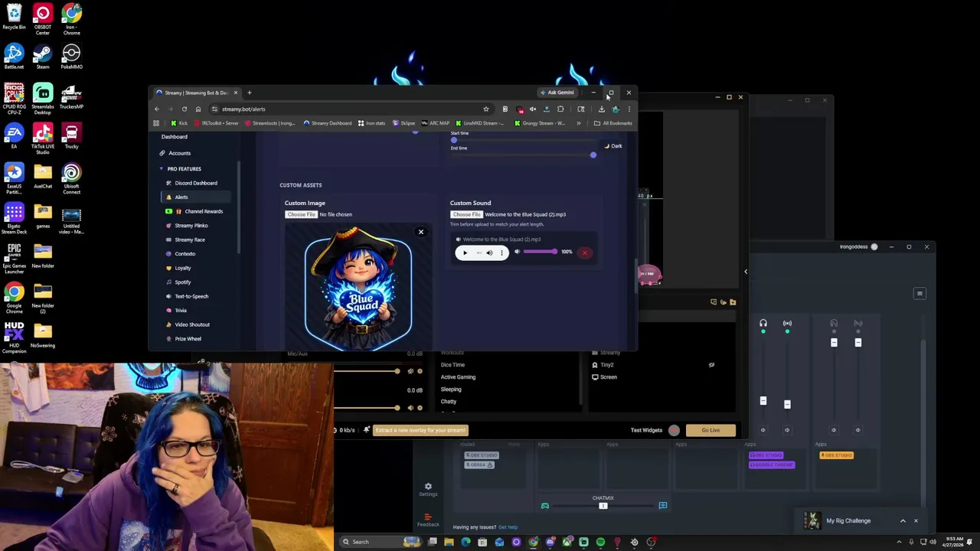
Task: Bookmark this page with star icon
Action: click(x=485, y=109)
